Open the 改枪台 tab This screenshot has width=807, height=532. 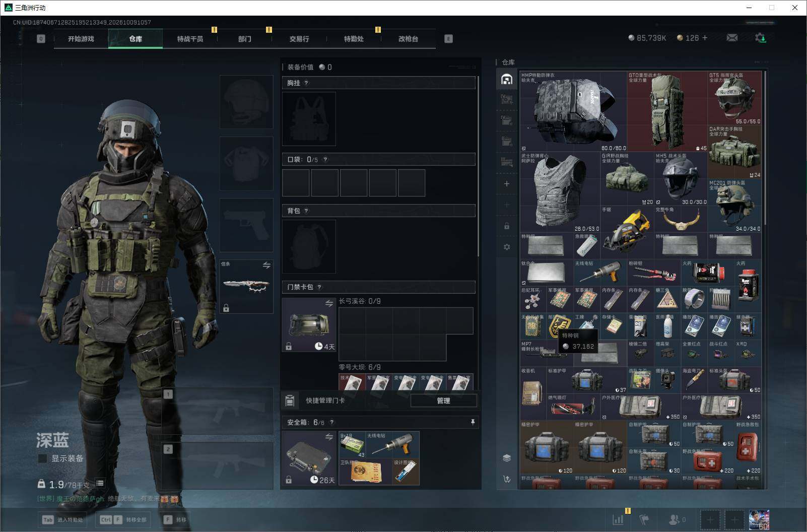(408, 39)
